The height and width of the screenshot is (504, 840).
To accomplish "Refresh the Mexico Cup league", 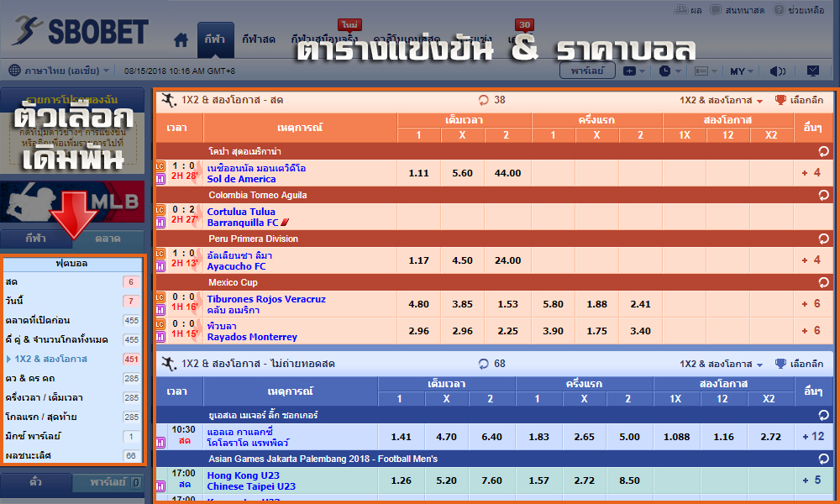I will point(823,282).
